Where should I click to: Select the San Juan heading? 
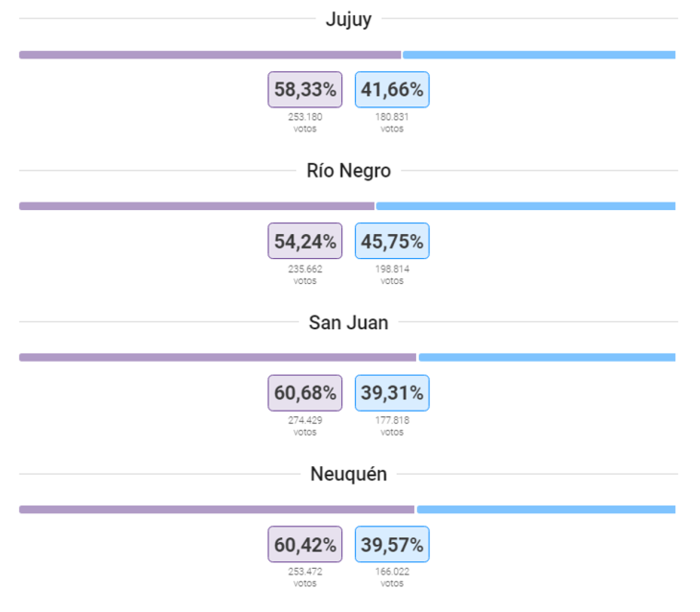pyautogui.click(x=348, y=322)
